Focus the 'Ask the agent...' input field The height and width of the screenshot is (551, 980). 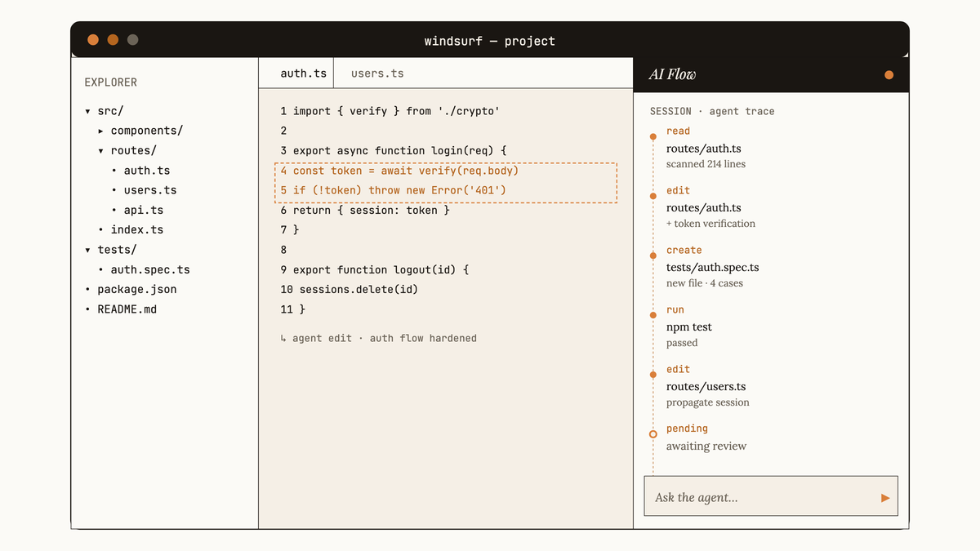click(x=771, y=496)
